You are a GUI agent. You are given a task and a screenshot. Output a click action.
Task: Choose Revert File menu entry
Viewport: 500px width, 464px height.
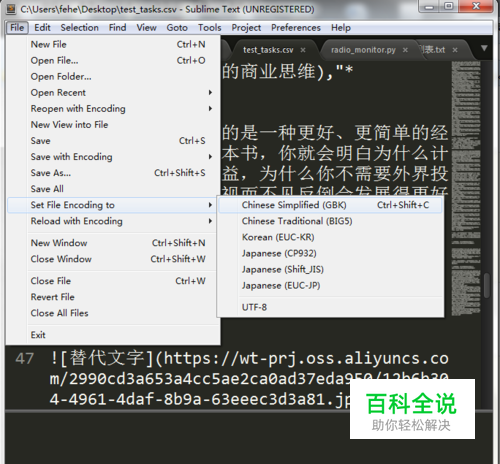pos(113,297)
